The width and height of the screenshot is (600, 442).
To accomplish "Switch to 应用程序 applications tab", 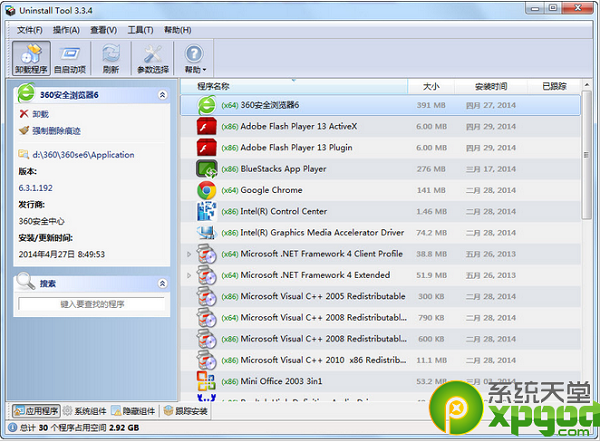I will coord(36,411).
